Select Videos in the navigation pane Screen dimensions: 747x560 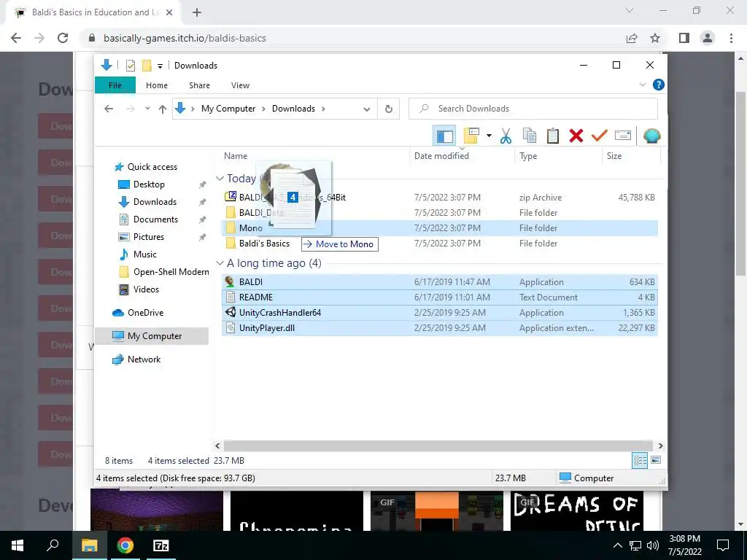click(x=146, y=289)
